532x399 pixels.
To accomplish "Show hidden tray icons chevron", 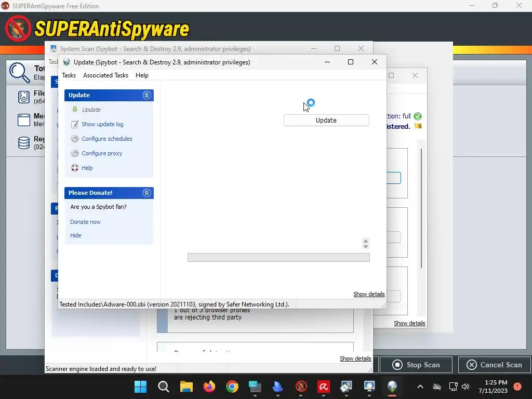I will (x=420, y=387).
